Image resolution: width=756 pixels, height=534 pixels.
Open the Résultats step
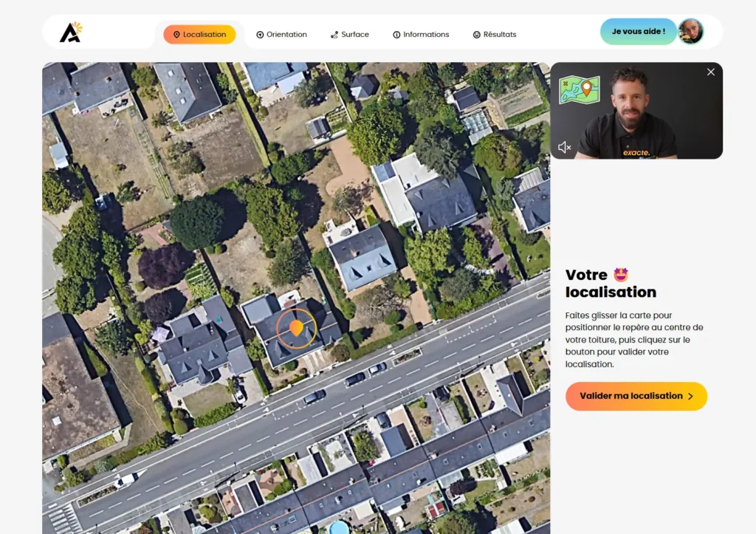click(x=495, y=34)
